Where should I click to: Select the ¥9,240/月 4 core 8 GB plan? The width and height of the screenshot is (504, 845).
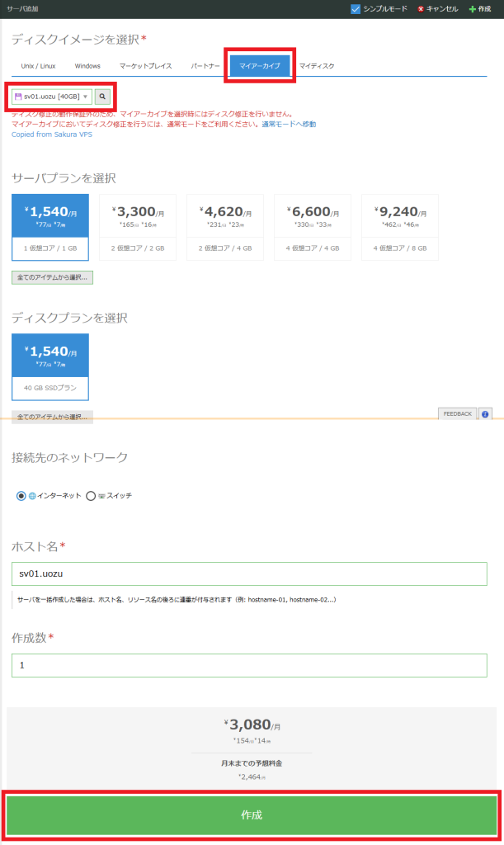point(400,227)
